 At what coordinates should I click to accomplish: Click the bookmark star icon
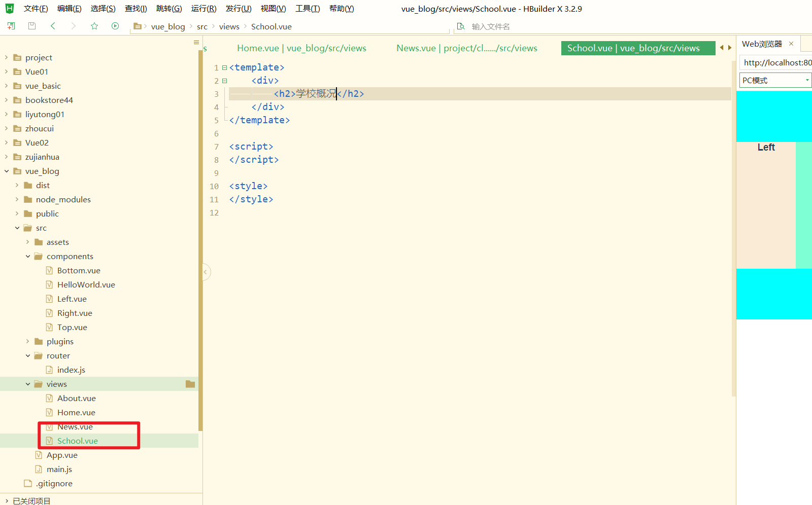(94, 26)
